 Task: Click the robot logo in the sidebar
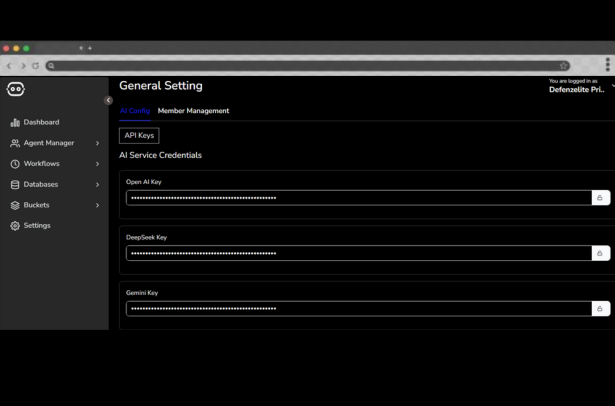pyautogui.click(x=16, y=90)
